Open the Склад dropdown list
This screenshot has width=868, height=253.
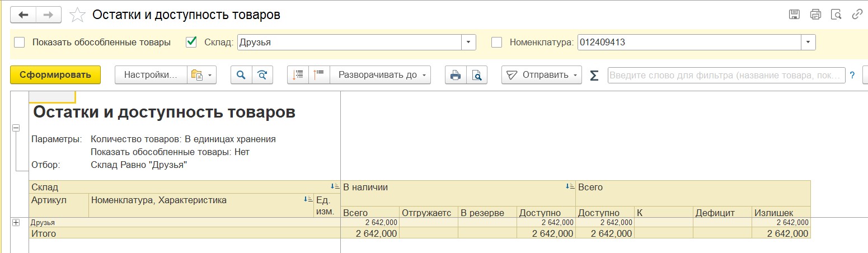point(468,42)
